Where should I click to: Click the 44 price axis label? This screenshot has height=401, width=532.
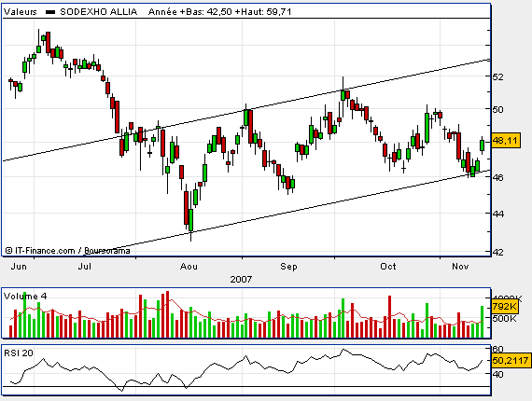tap(497, 214)
